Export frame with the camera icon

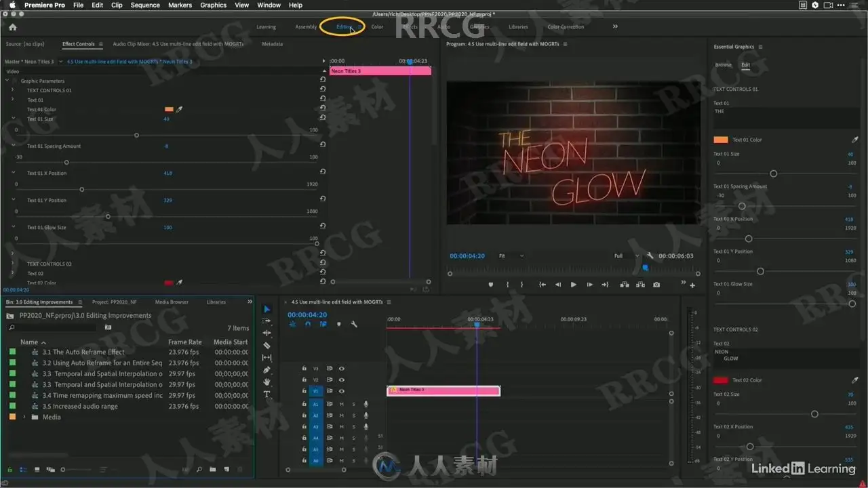tap(656, 285)
